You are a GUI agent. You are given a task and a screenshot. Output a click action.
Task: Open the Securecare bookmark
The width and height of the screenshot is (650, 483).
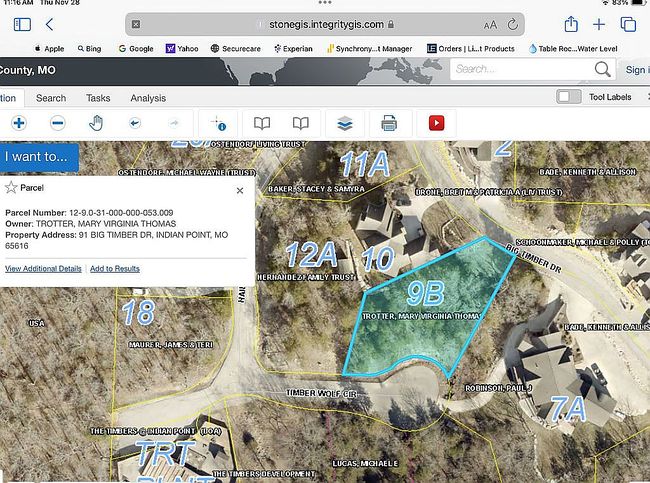236,49
